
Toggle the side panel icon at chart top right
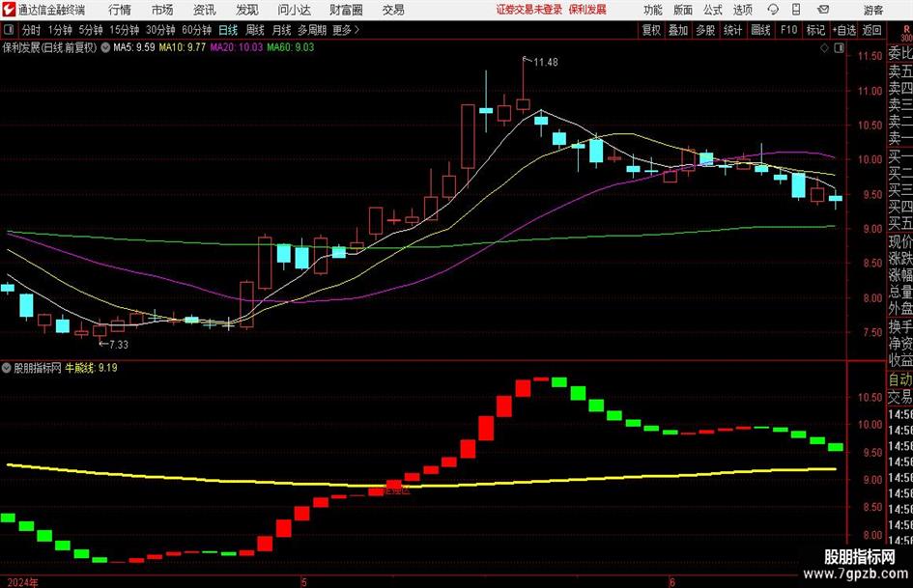point(839,48)
